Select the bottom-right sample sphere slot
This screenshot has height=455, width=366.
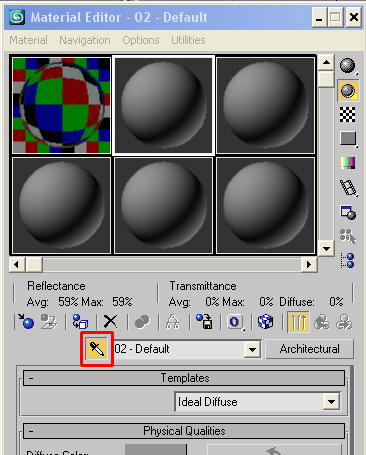click(x=265, y=206)
